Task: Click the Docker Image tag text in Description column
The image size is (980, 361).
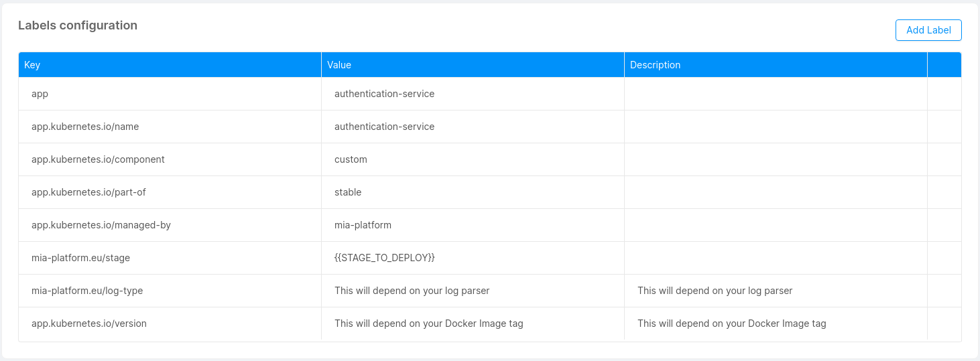Action: tap(731, 323)
